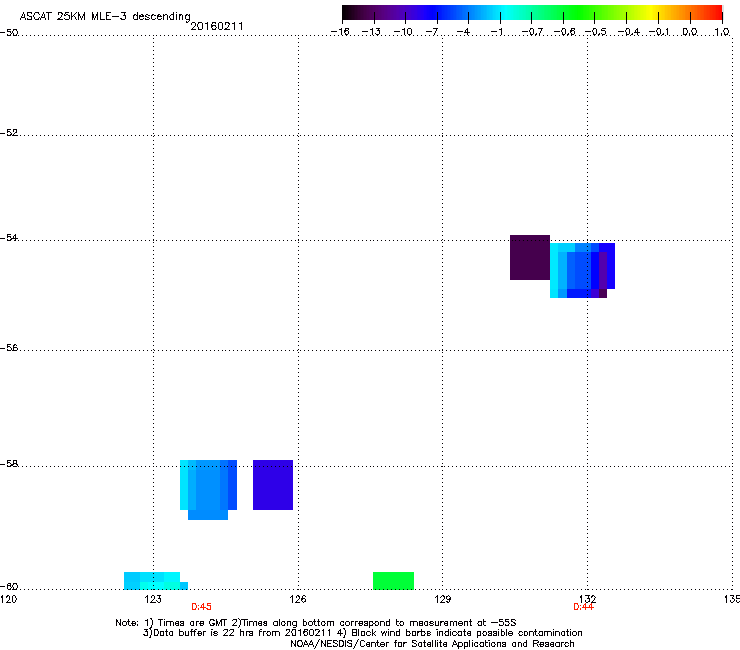The image size is (740, 650).
Task: Click the -16 color scale label
Action: pos(340,32)
